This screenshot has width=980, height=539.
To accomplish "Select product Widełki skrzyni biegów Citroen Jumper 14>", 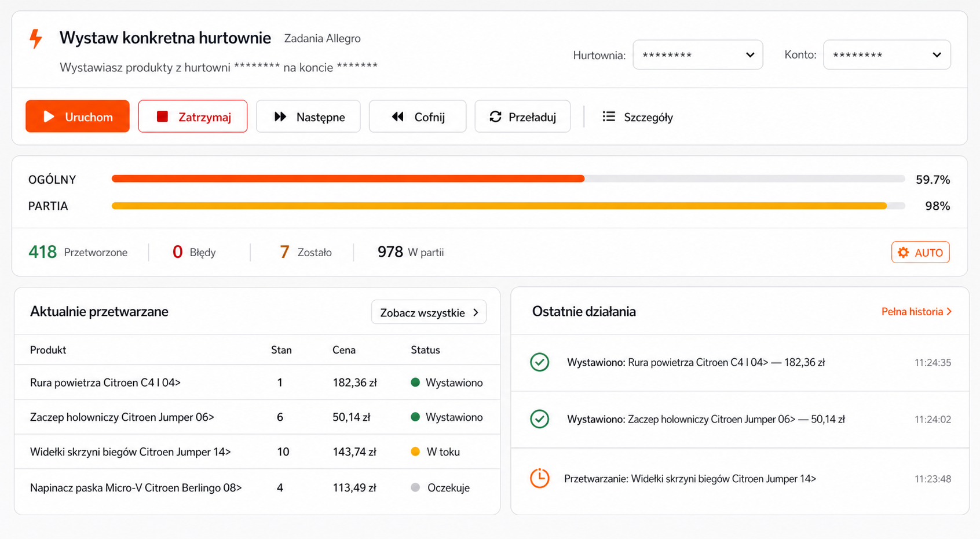I will (x=130, y=452).
